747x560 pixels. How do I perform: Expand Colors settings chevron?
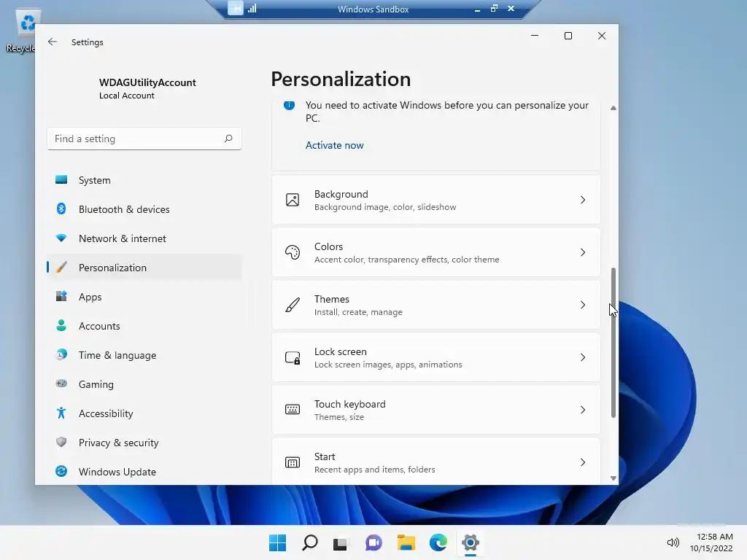(x=583, y=252)
